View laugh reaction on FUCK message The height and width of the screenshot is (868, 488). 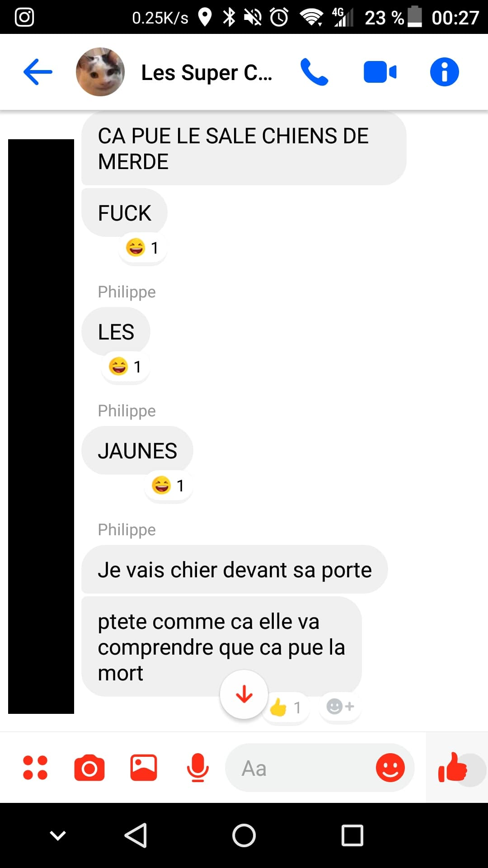tap(143, 248)
